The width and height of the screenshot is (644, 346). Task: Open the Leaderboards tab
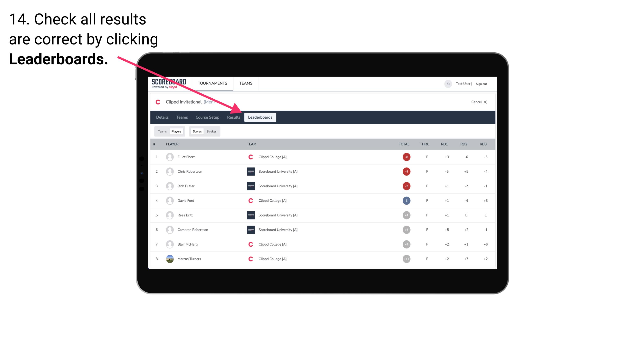(261, 118)
